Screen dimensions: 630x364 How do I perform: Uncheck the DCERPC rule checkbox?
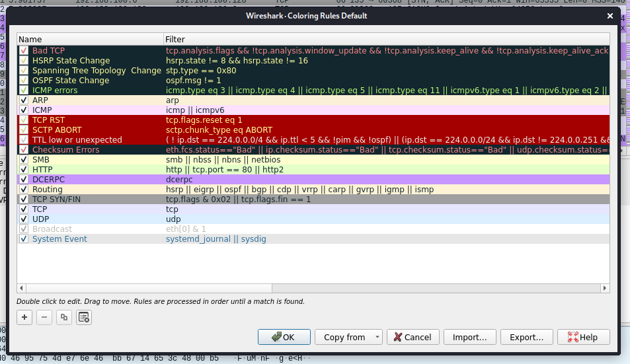pyautogui.click(x=24, y=180)
